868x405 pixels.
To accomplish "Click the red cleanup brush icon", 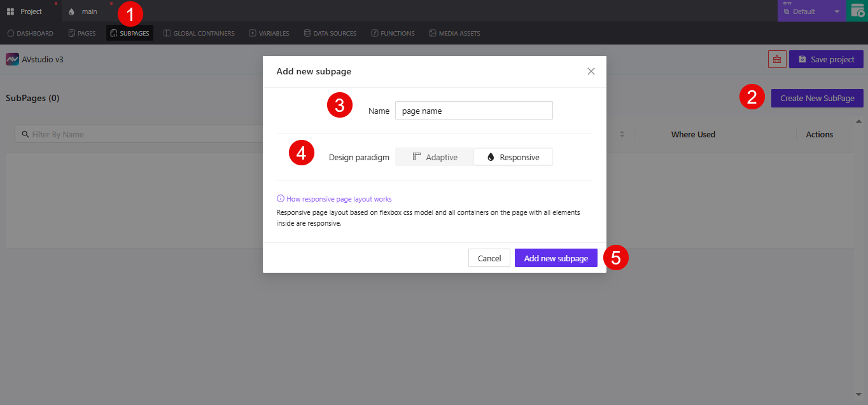I will click(x=776, y=59).
